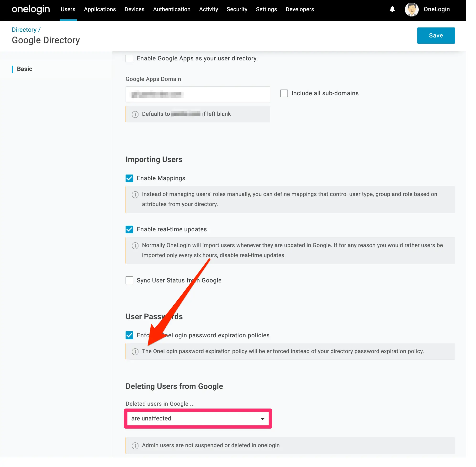
Task: Open the Applications menu
Action: point(100,9)
